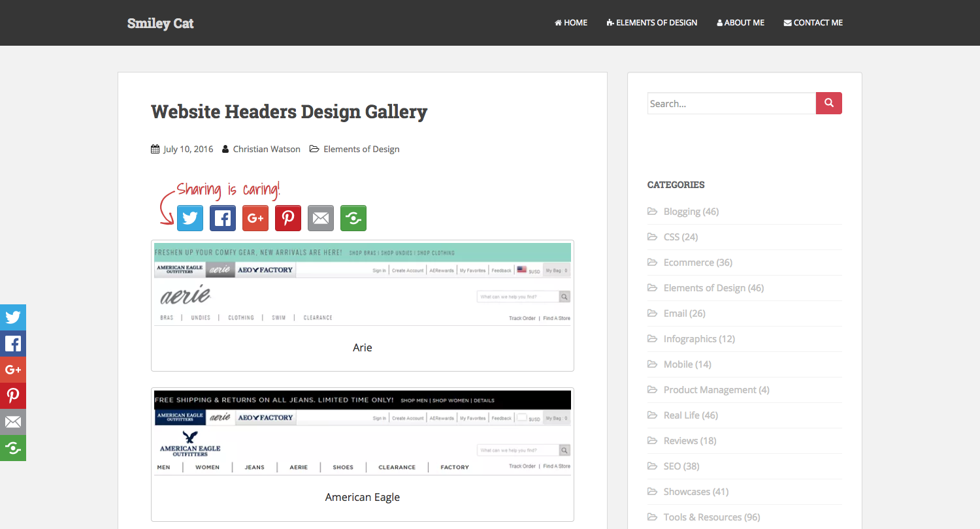The height and width of the screenshot is (529, 980).
Task: Open CONTACT ME navigation item
Action: (x=813, y=23)
